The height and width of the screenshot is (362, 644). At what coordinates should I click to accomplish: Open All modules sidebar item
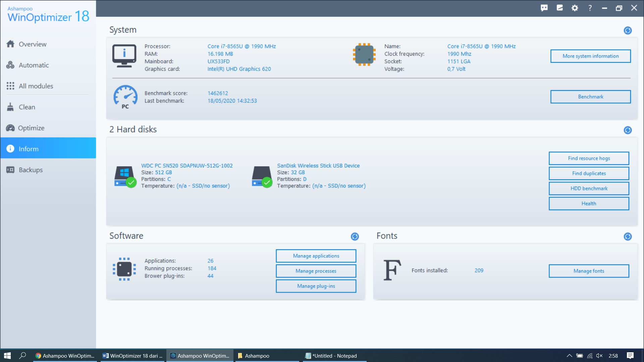coord(48,86)
